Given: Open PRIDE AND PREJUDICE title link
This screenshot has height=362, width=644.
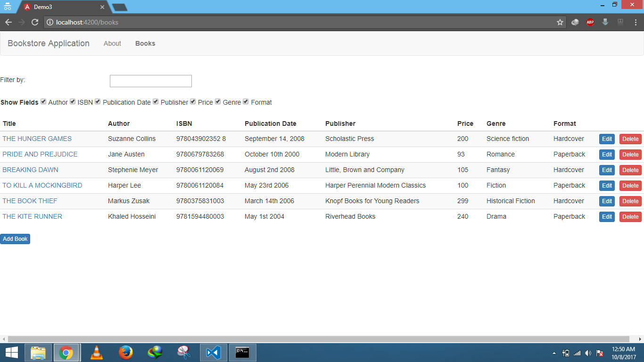Looking at the screenshot, I should tap(40, 154).
